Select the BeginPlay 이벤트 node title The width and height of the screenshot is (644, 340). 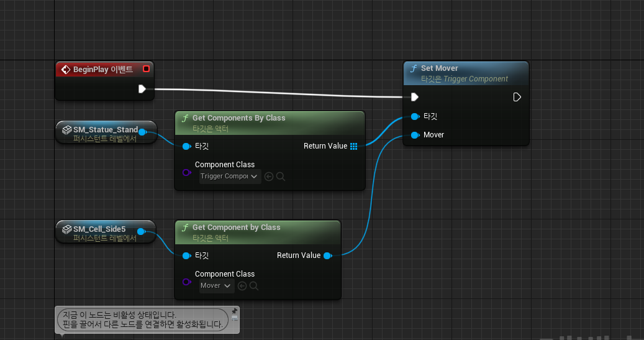point(103,70)
